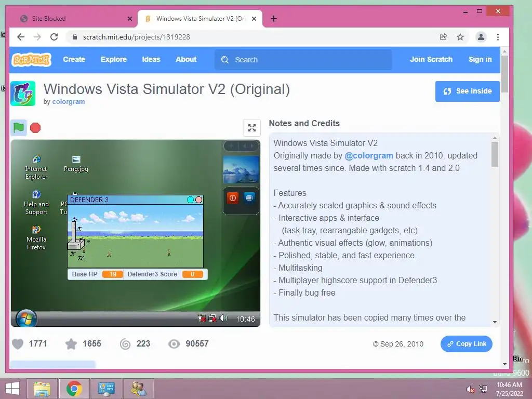532x399 pixels.
Task: Click the landscape picture gadget thumbnail
Action: (x=241, y=170)
